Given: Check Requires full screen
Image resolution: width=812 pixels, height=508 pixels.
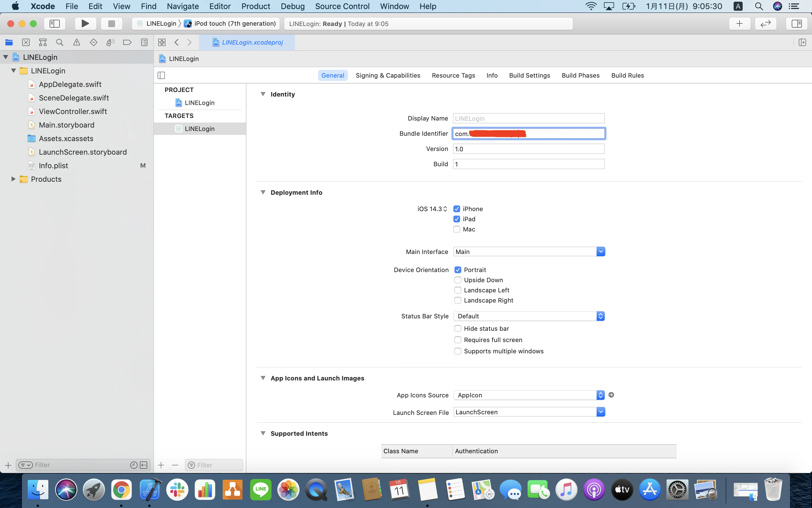Looking at the screenshot, I should pyautogui.click(x=458, y=340).
